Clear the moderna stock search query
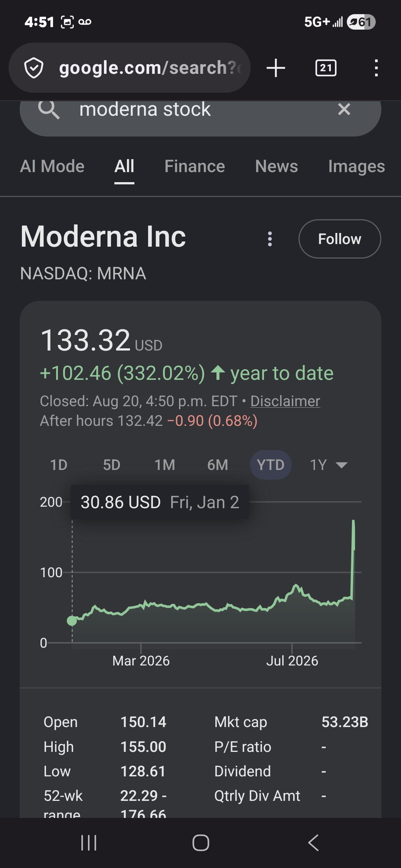This screenshot has height=868, width=401. (x=344, y=109)
